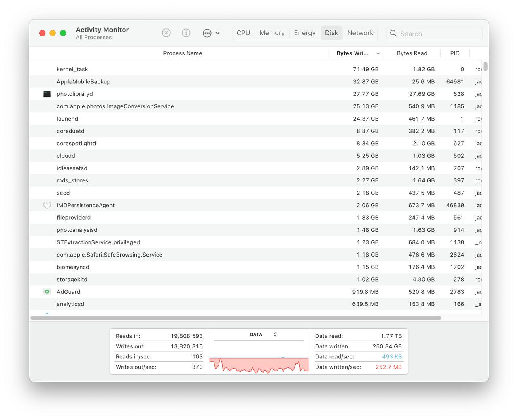
Task: Select the photoanalysisd process
Action: click(x=77, y=230)
